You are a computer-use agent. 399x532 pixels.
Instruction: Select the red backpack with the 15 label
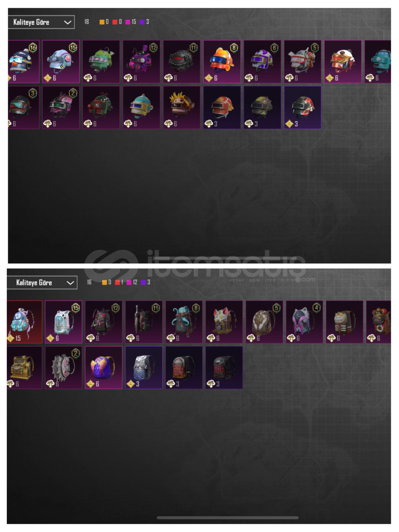pyautogui.click(x=25, y=322)
